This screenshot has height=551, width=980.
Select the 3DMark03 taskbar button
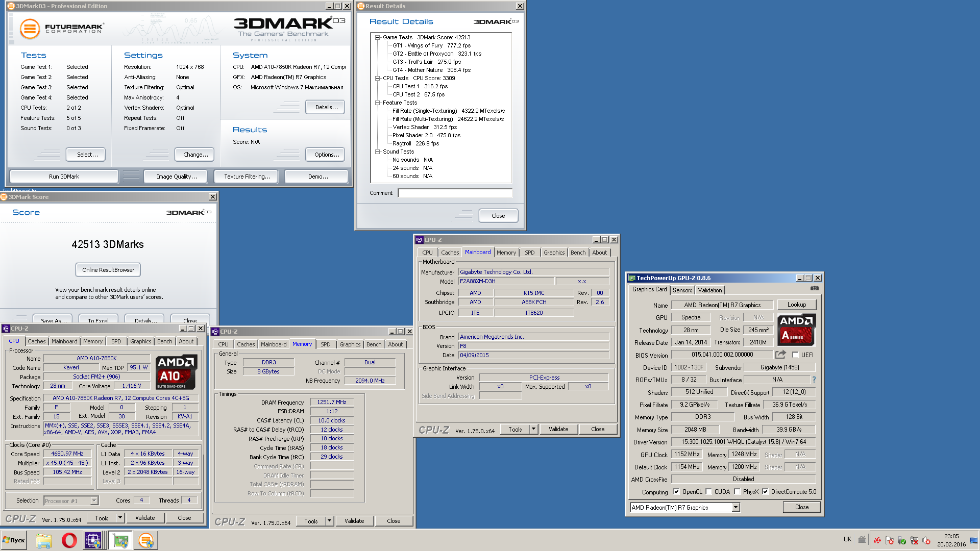146,540
